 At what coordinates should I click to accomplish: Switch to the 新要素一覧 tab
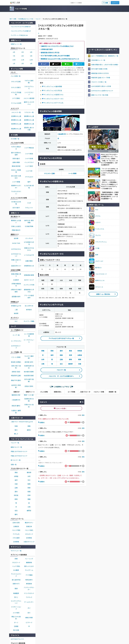coord(112,392)
